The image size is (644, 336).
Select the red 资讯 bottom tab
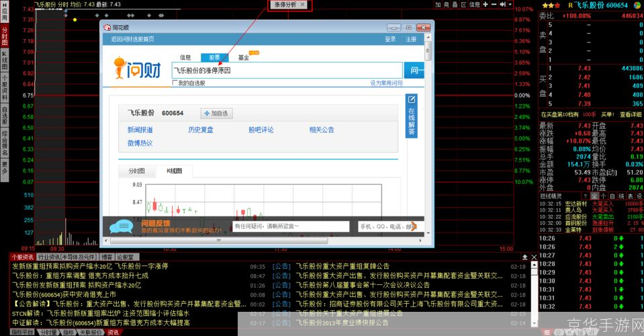click(x=113, y=332)
